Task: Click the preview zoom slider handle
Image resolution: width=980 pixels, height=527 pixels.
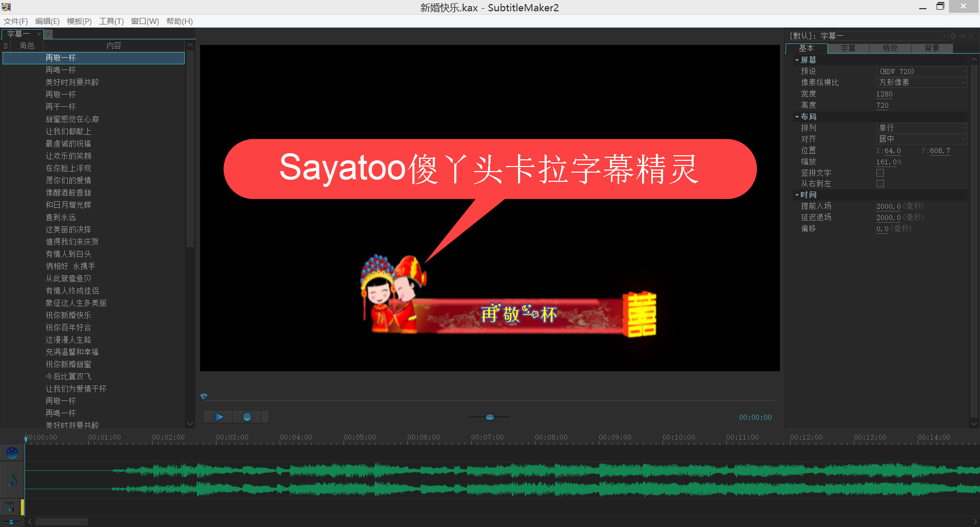Action: coord(490,417)
